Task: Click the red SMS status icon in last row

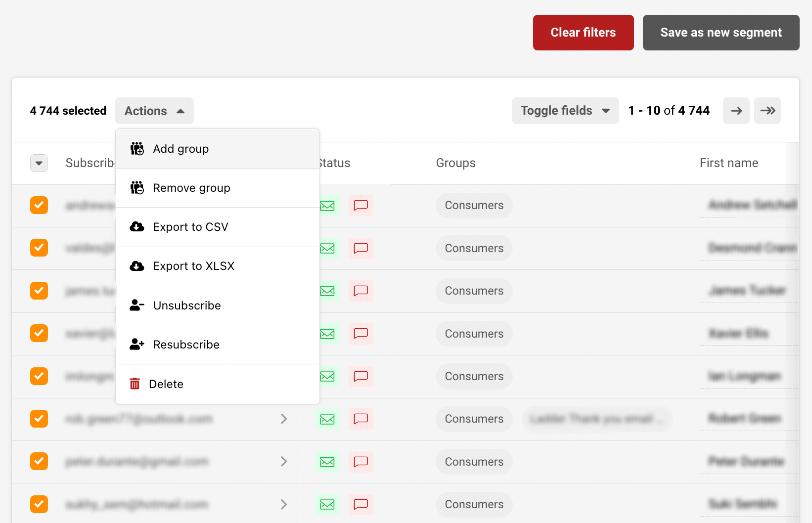Action: tap(361, 504)
